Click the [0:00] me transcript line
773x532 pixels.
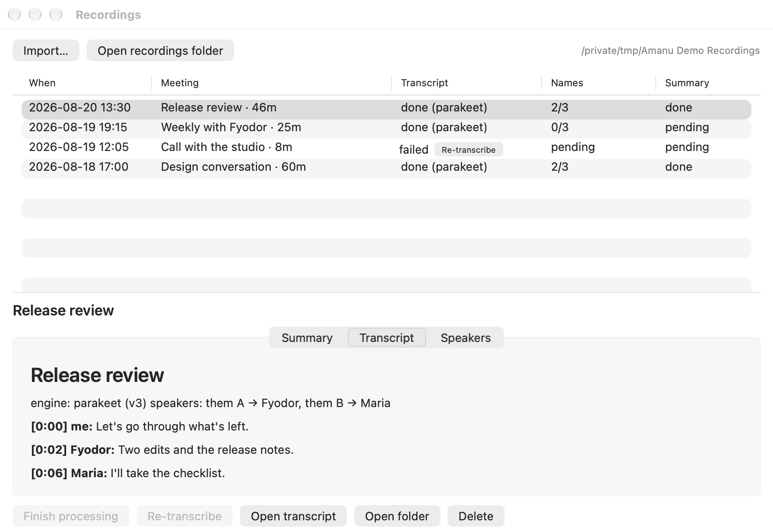139,426
